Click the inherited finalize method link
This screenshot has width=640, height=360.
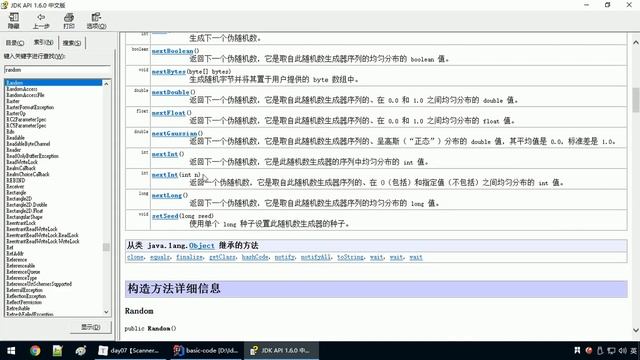coord(189,257)
